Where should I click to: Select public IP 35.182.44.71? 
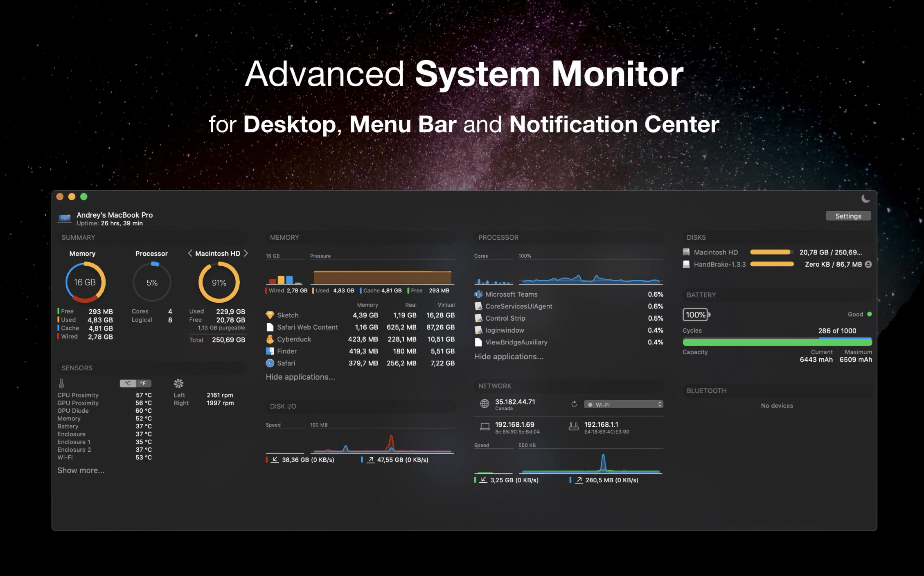click(515, 402)
